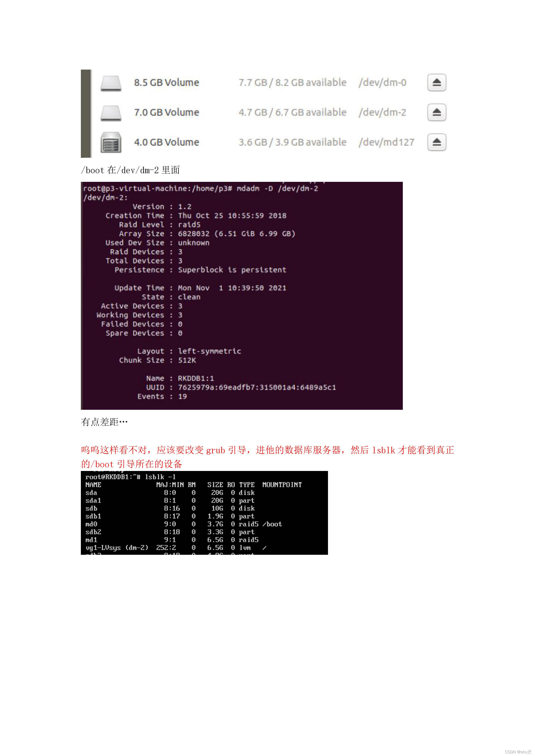Click 'Superblock is persistent' text

click(x=232, y=270)
